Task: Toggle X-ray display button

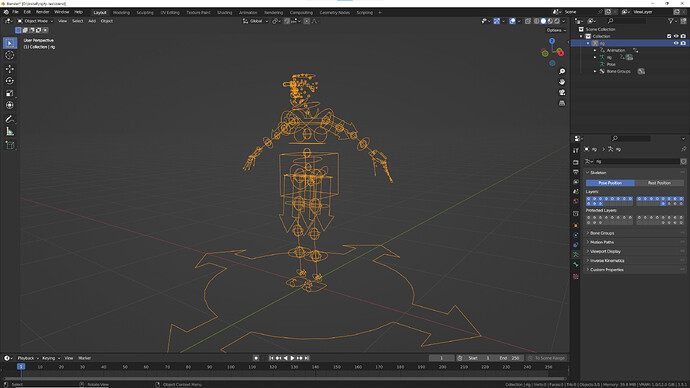Action: [528, 21]
